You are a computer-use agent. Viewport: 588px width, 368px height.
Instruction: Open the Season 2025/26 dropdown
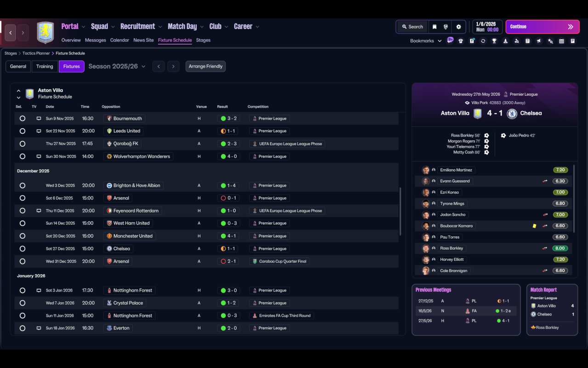117,66
